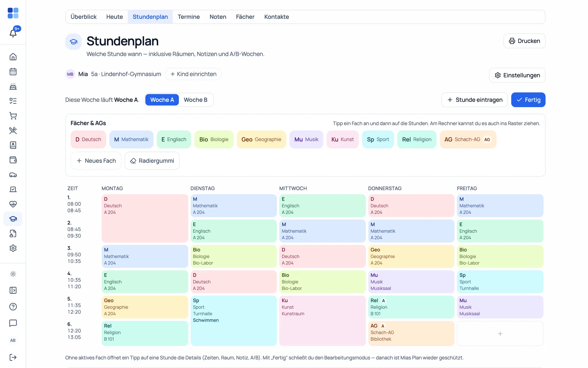Open the AB user avatar
Screen dimensions: 588x368
coord(13,340)
